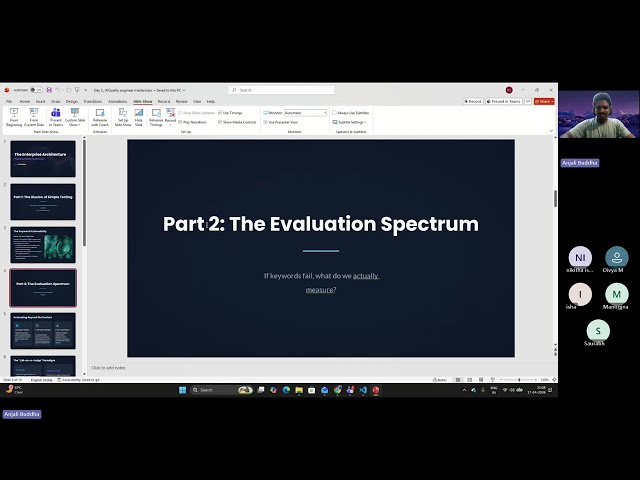The height and width of the screenshot is (480, 640).
Task: Start slideshow From Beginning
Action: tap(14, 117)
